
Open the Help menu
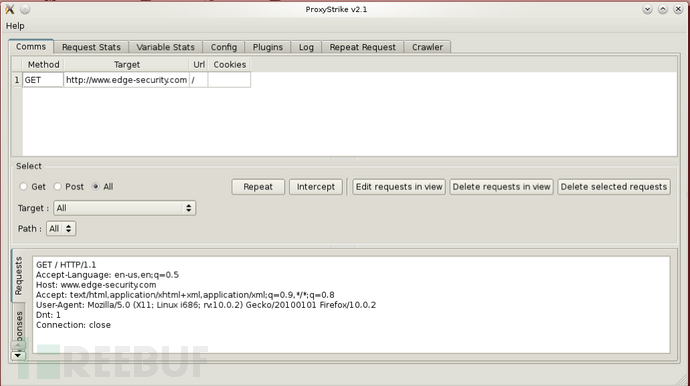click(15, 26)
